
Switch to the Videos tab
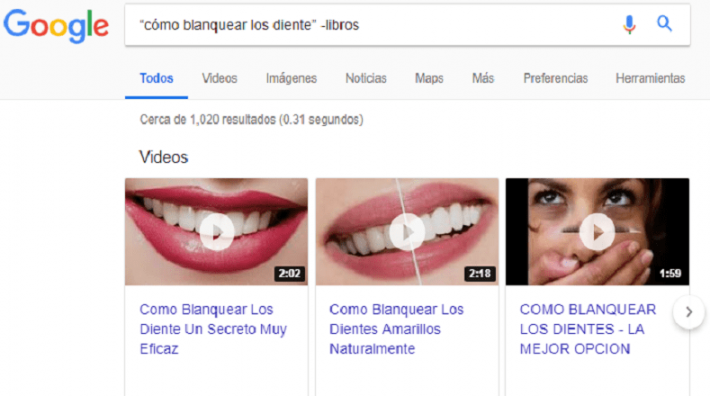point(220,78)
